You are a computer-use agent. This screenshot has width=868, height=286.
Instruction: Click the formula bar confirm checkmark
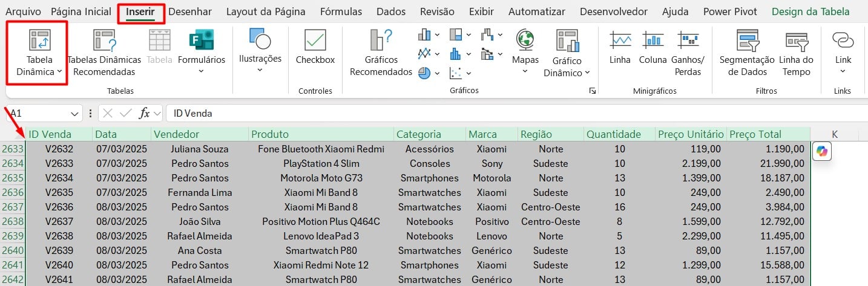126,113
